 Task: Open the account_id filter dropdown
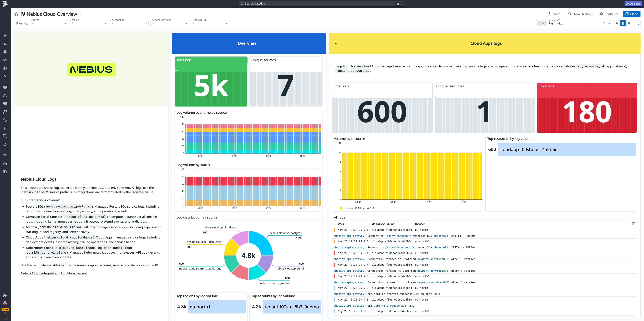[x=129, y=23]
